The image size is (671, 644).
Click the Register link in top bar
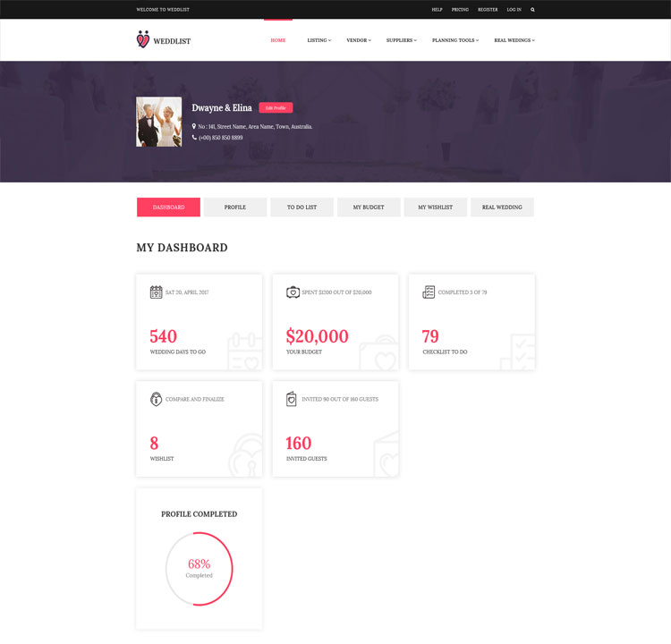click(x=488, y=10)
